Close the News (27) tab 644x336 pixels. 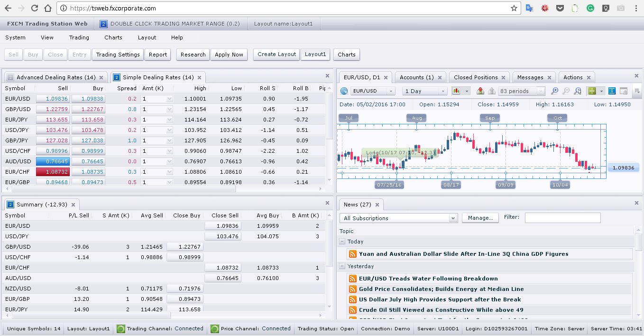coord(377,205)
